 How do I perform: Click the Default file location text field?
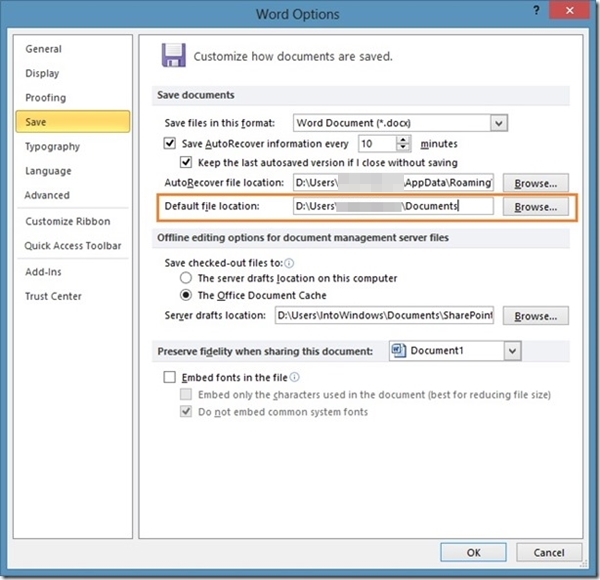tap(393, 206)
